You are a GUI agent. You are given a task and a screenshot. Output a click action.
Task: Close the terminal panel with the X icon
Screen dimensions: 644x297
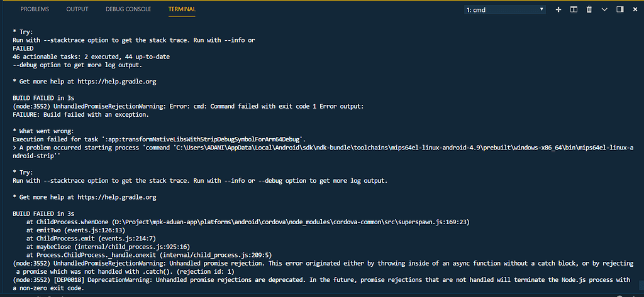[x=635, y=9]
